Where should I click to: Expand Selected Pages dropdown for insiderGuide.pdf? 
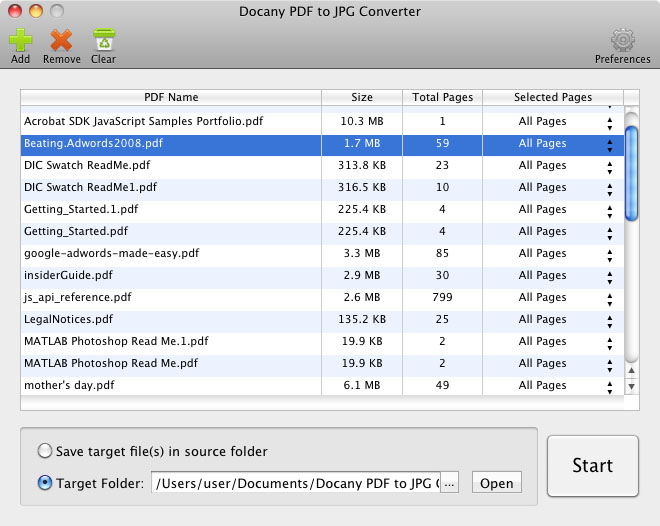tap(609, 276)
